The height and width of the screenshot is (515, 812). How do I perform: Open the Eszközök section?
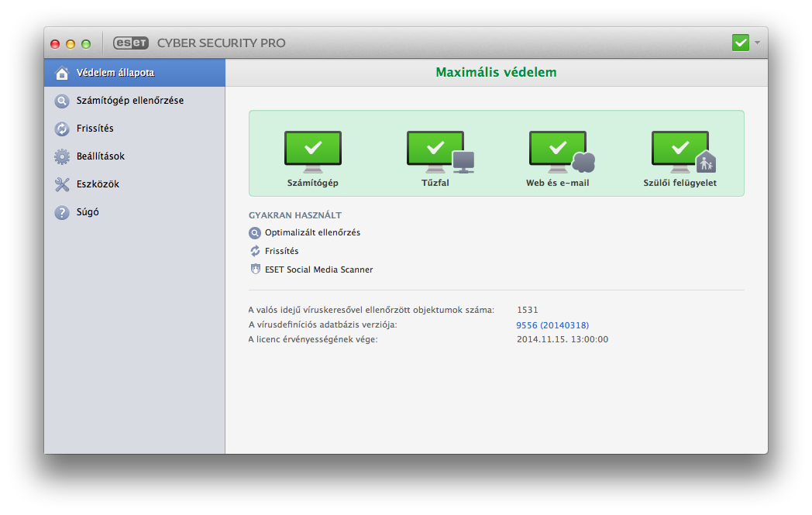(135, 184)
